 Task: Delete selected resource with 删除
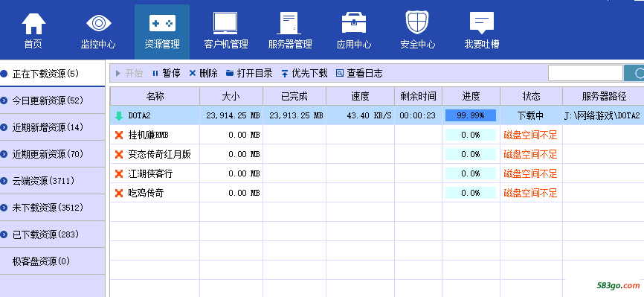click(203, 74)
